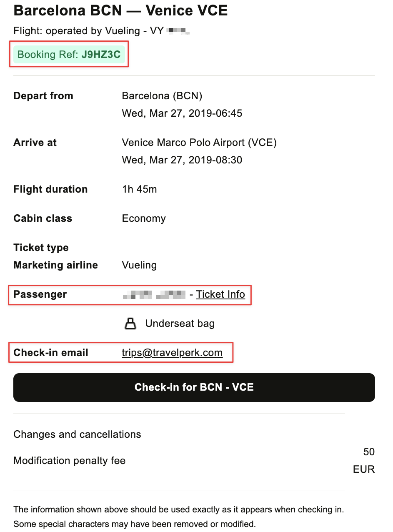393x532 pixels.
Task: Click the Barcelona BCN — Venice VCE heading
Action: coord(121,10)
